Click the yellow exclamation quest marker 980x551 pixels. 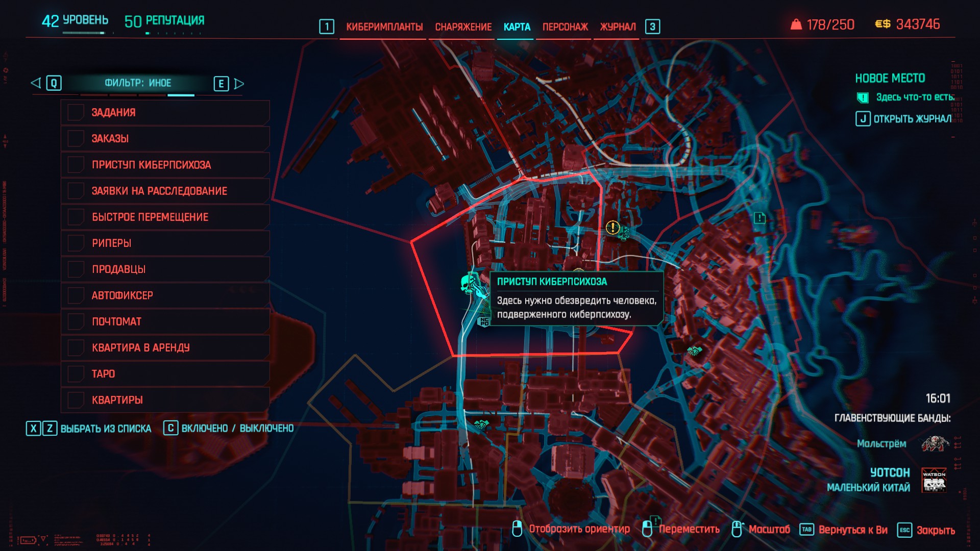click(612, 228)
